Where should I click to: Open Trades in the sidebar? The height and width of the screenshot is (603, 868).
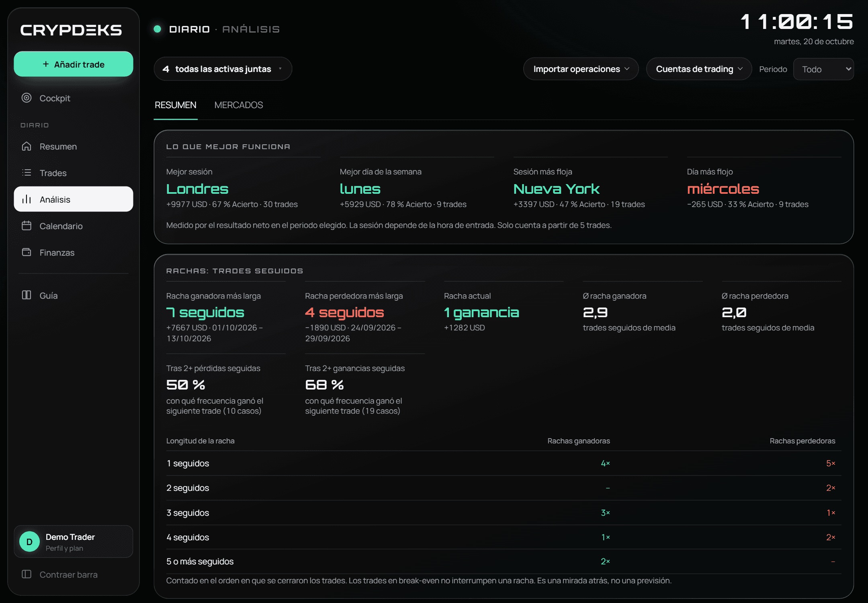pyautogui.click(x=74, y=173)
